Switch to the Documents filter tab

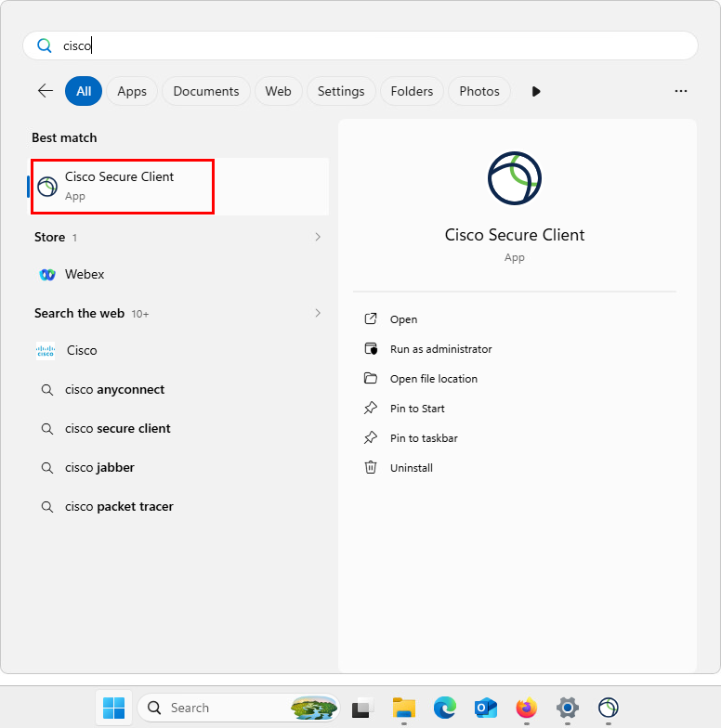[x=206, y=91]
